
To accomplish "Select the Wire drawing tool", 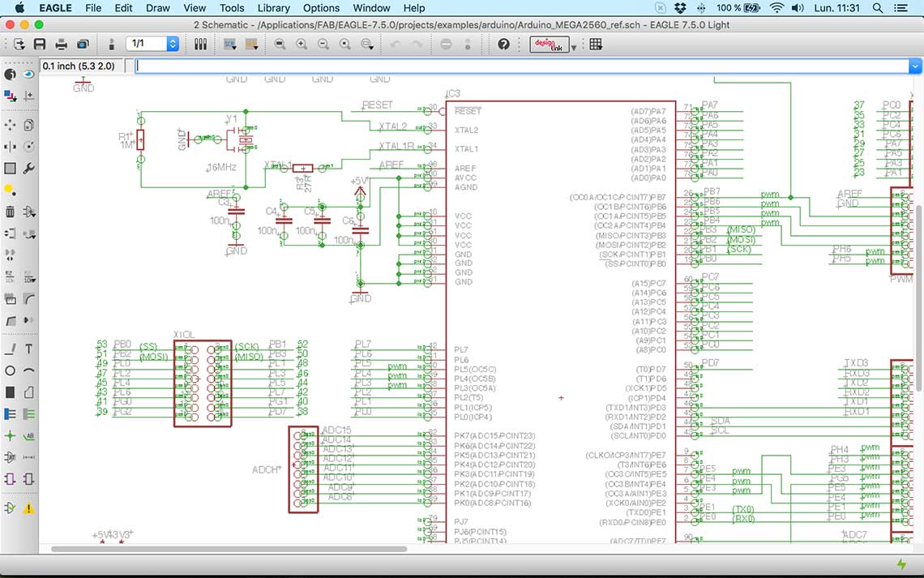I will (10, 349).
